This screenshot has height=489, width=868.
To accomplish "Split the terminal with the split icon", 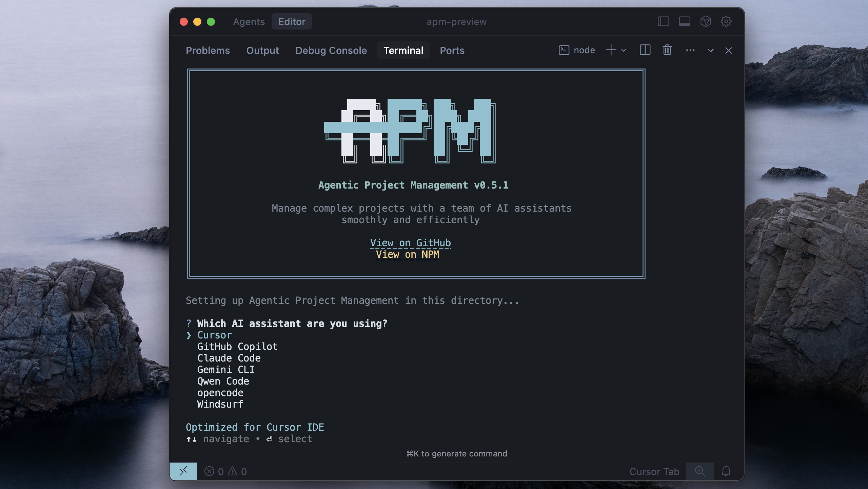I will pos(645,50).
